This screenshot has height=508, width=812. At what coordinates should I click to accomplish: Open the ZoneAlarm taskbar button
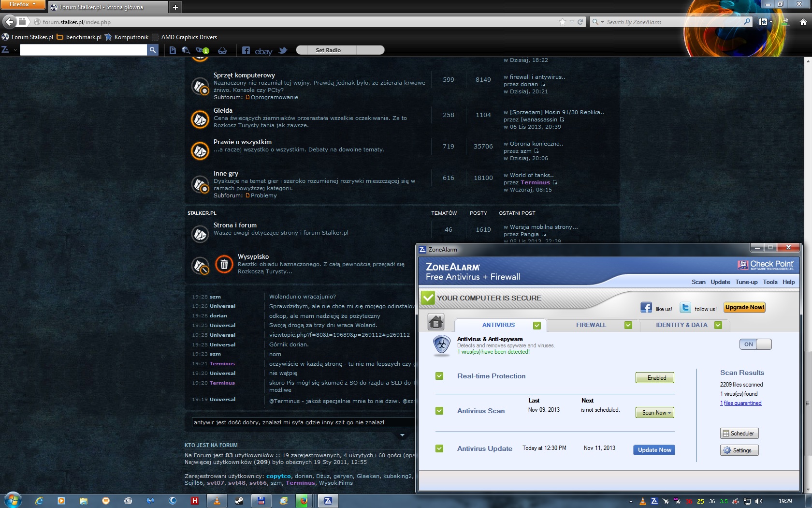click(328, 501)
